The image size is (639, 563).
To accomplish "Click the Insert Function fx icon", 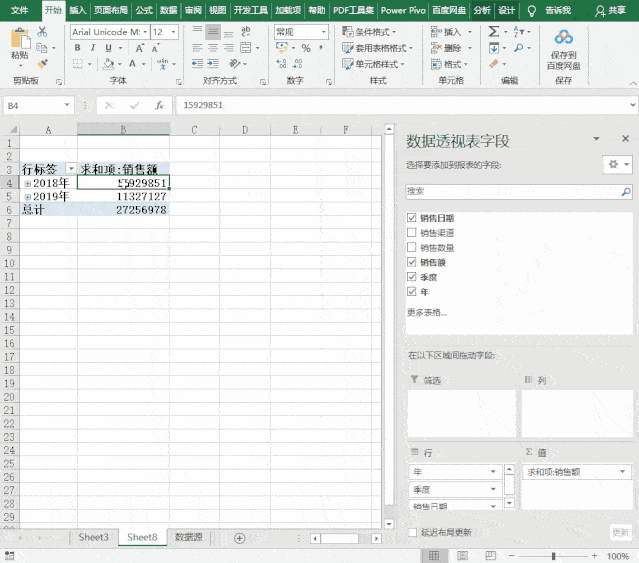I will (x=159, y=105).
